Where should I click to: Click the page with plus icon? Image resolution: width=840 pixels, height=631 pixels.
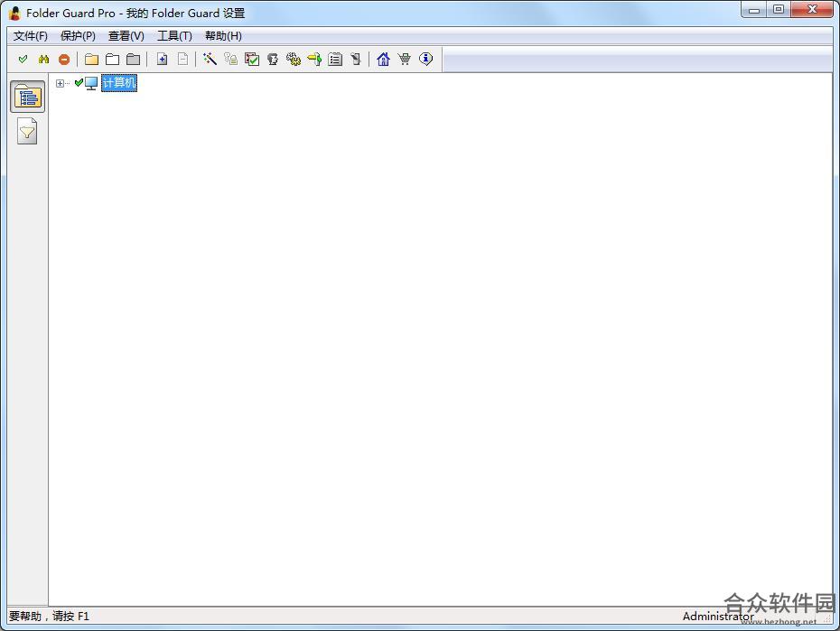point(162,59)
